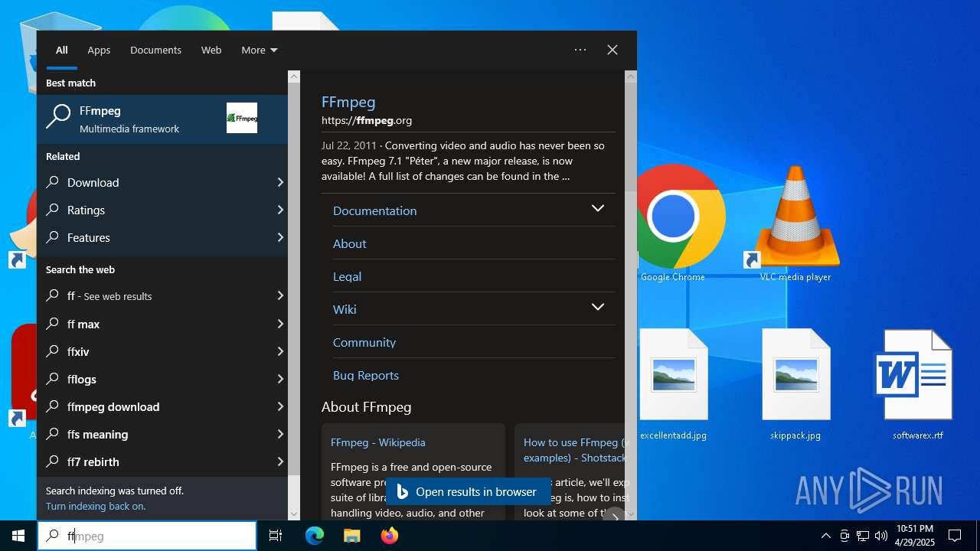Switch to the Apps tab
Viewport: 980px width, 551px height.
coord(99,50)
